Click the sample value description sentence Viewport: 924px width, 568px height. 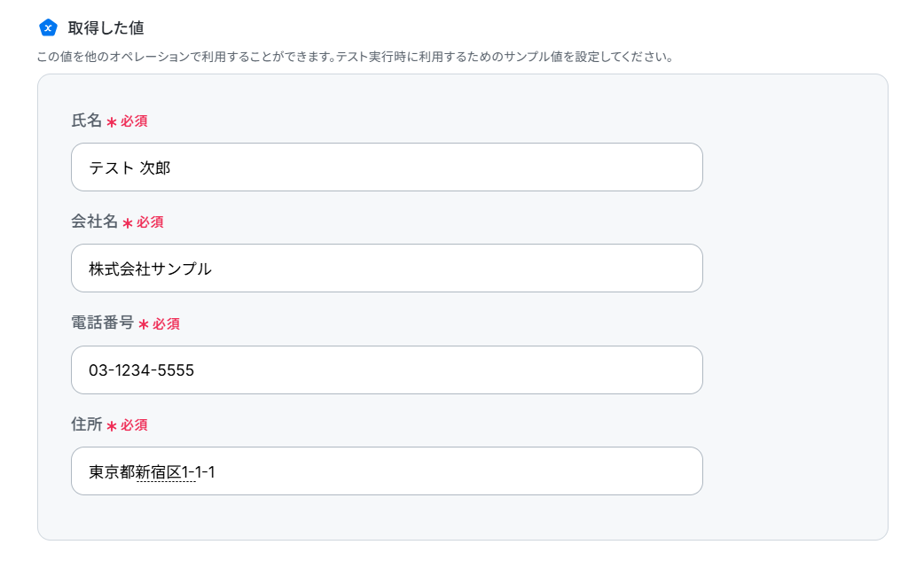[x=356, y=57]
